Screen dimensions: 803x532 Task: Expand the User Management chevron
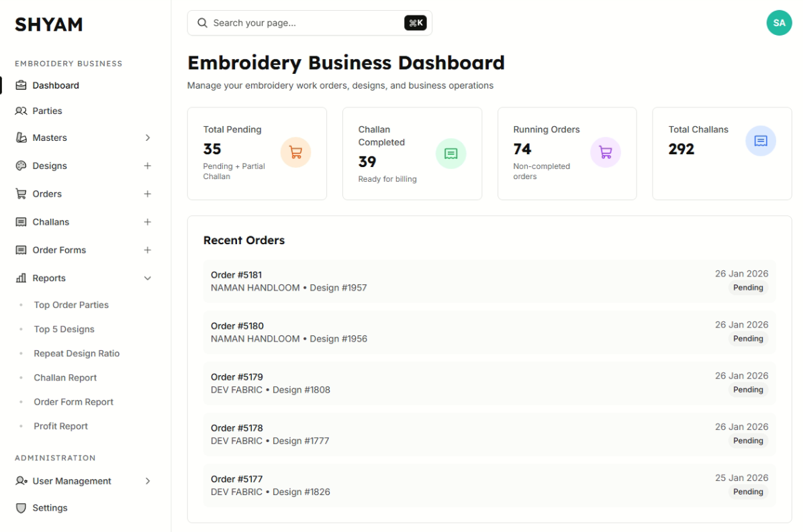(148, 481)
